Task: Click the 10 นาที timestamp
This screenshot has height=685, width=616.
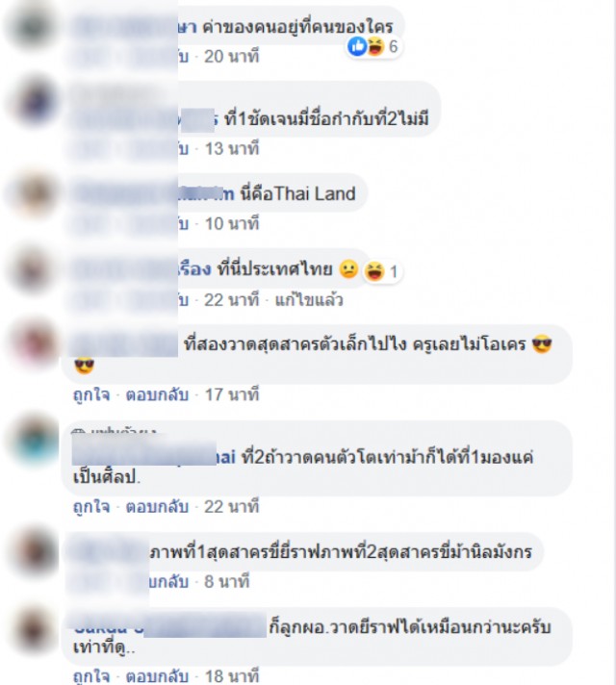Action: pos(232,223)
